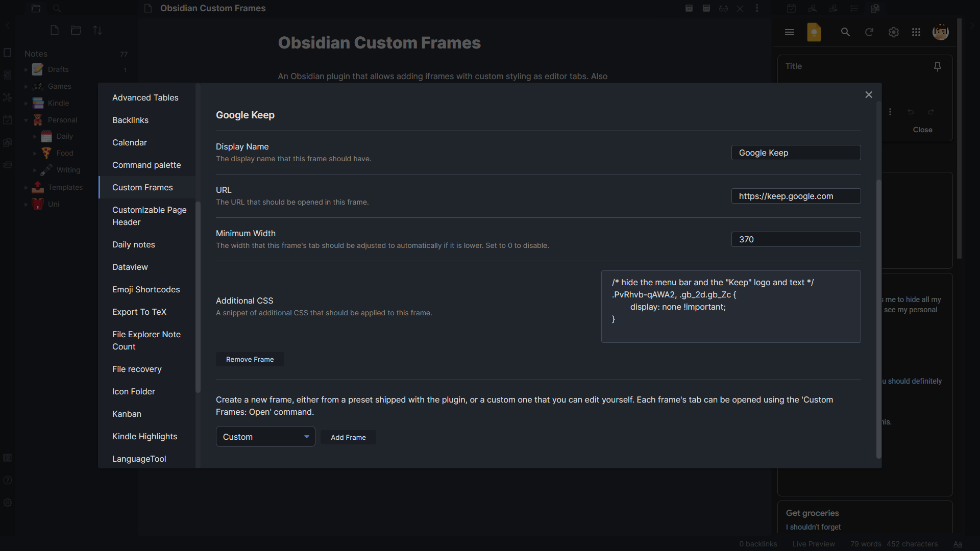Click on the Advanced Tables plugin entry

pyautogui.click(x=145, y=97)
